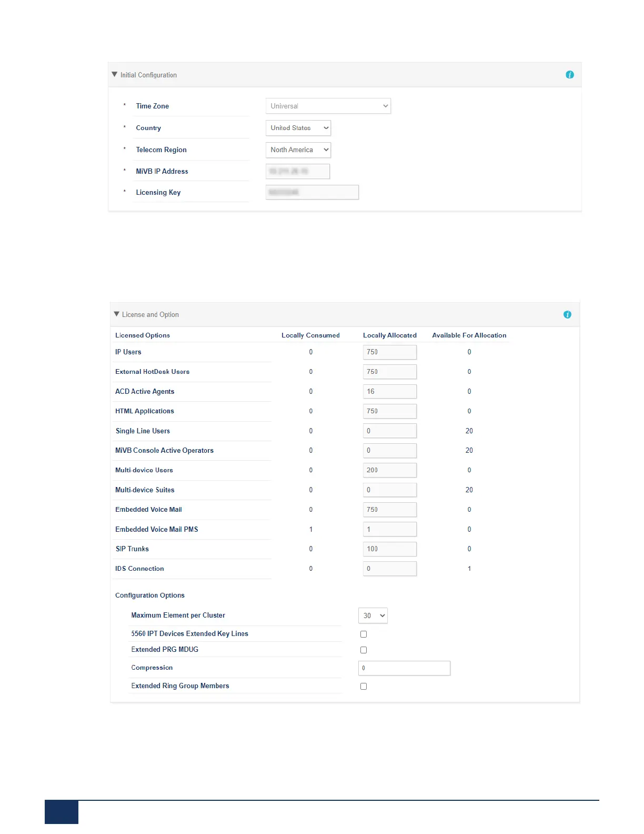This screenshot has width=644, height=834.
Task: Click the Compression input field
Action: click(404, 668)
